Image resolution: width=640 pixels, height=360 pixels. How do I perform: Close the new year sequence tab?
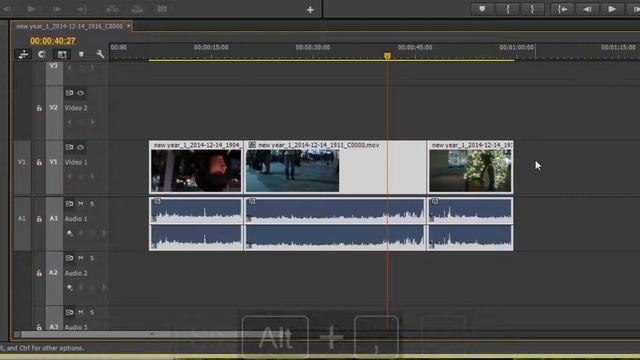(129, 26)
